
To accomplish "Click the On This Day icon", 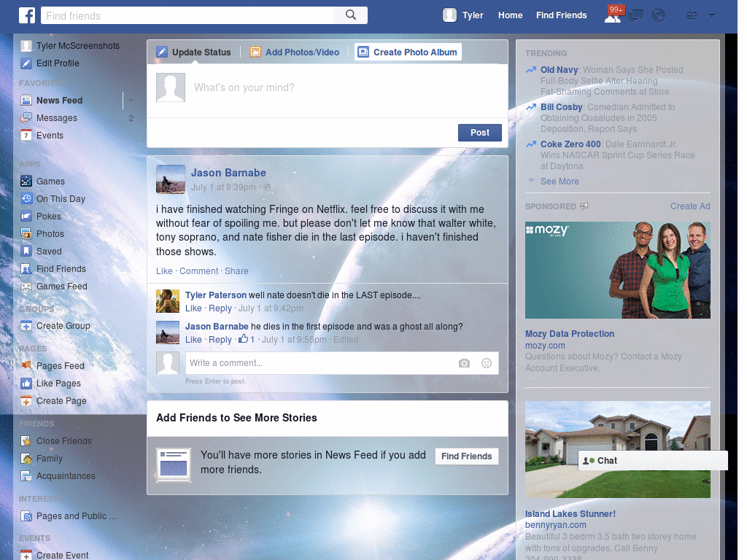I will pyautogui.click(x=26, y=198).
